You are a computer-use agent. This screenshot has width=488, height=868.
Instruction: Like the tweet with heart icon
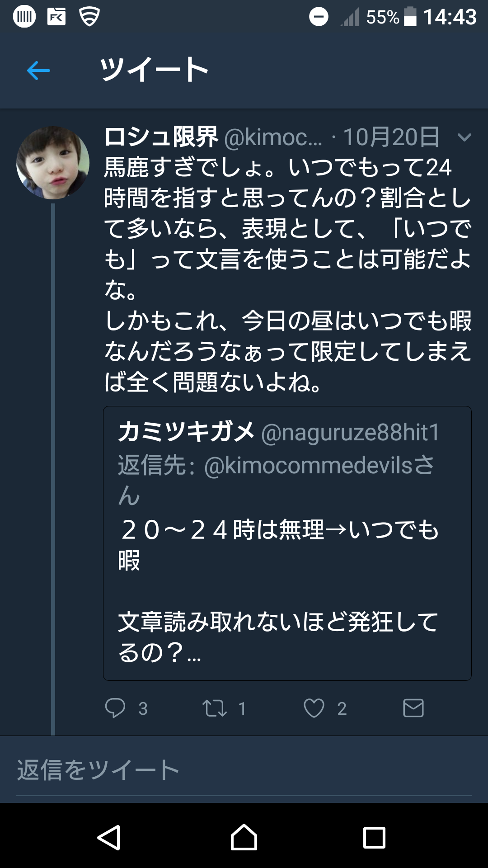(314, 708)
